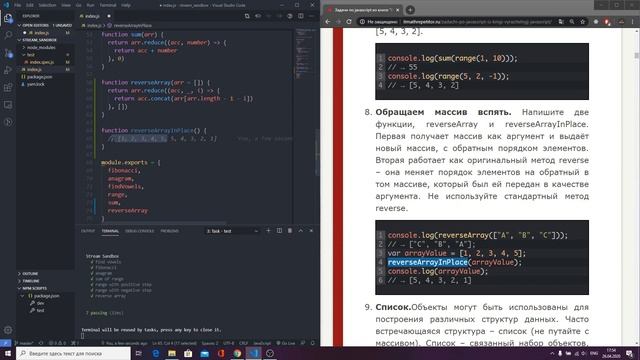Open Chrome's three-dot menu
The image size is (640, 360).
click(x=633, y=22)
